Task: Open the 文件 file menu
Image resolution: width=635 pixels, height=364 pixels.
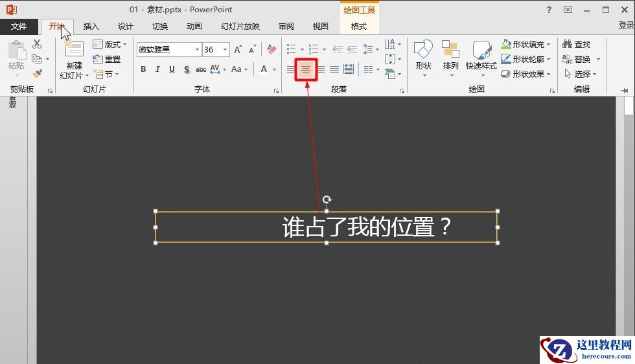Action: click(x=19, y=27)
